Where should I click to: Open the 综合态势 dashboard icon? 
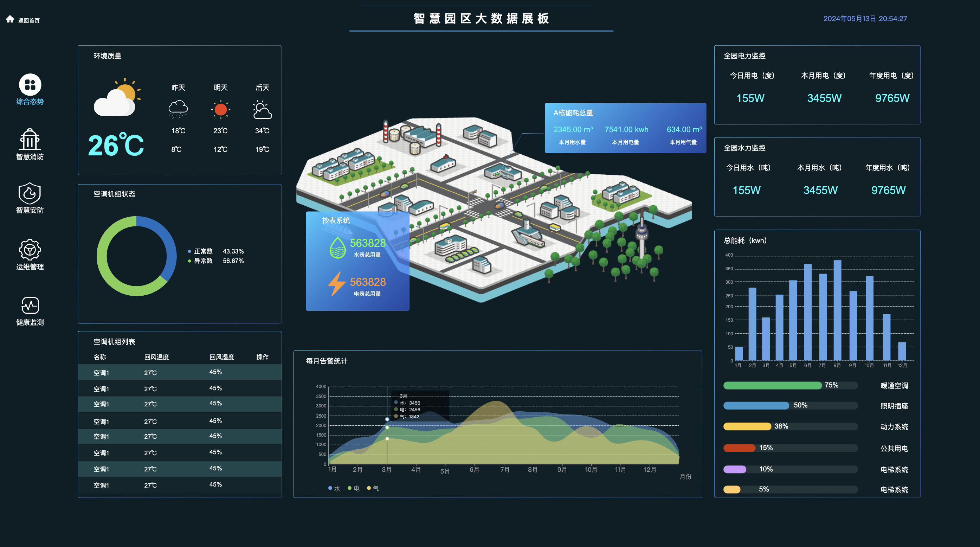pos(30,84)
